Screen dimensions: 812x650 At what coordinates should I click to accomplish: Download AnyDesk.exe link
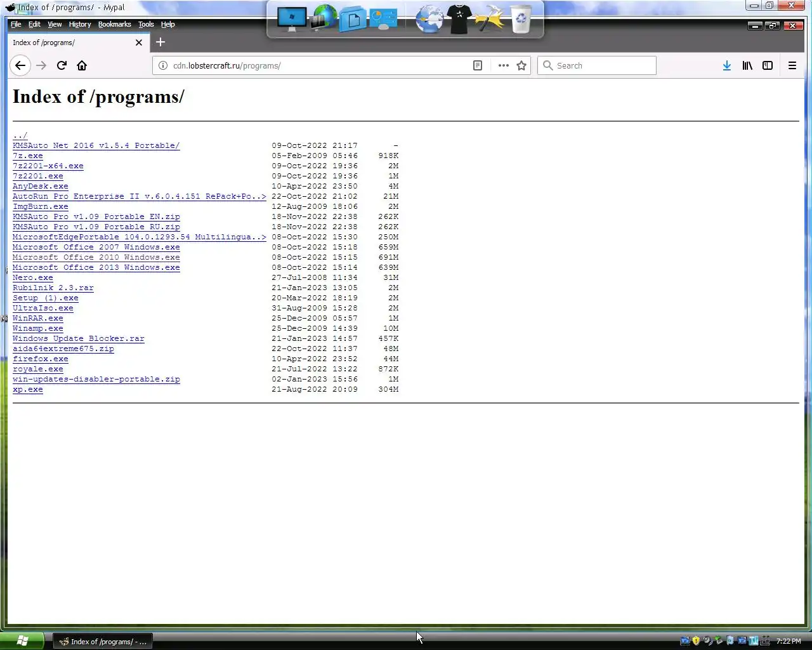(x=41, y=186)
